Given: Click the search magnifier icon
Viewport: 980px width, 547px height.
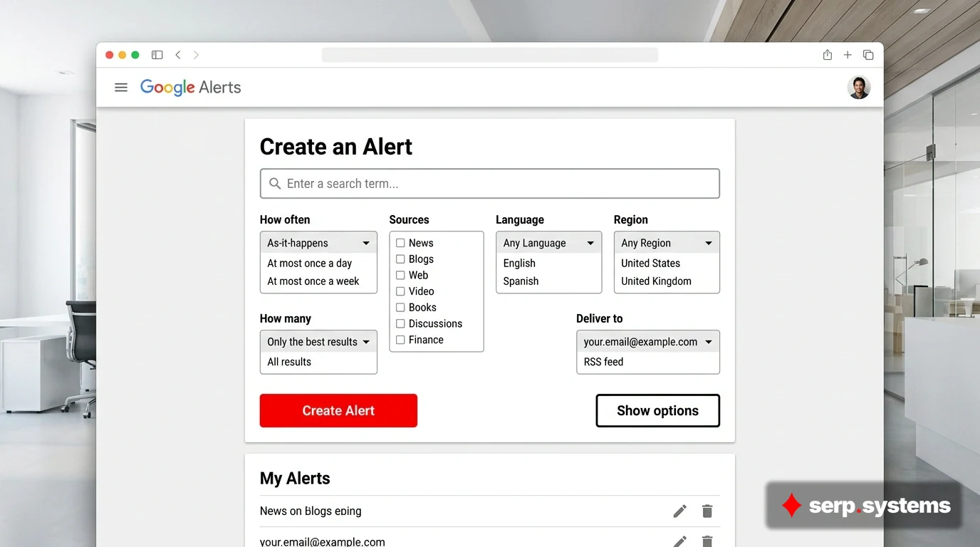Looking at the screenshot, I should (x=274, y=184).
